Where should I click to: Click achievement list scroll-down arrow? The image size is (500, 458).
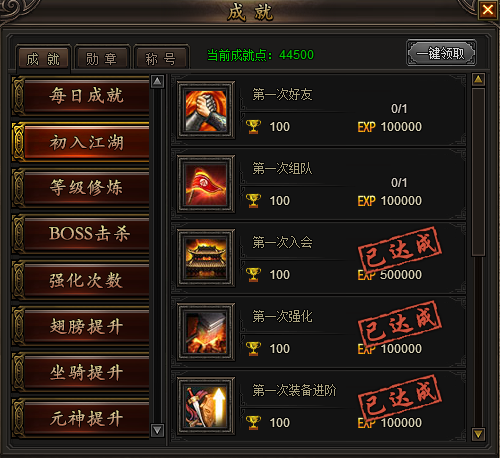(x=478, y=434)
